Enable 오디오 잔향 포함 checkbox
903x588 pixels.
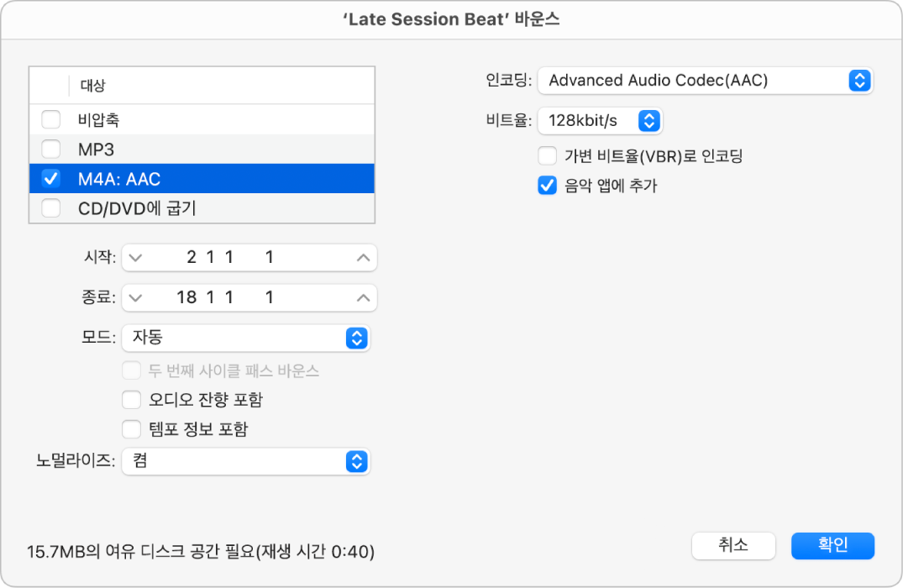click(131, 400)
